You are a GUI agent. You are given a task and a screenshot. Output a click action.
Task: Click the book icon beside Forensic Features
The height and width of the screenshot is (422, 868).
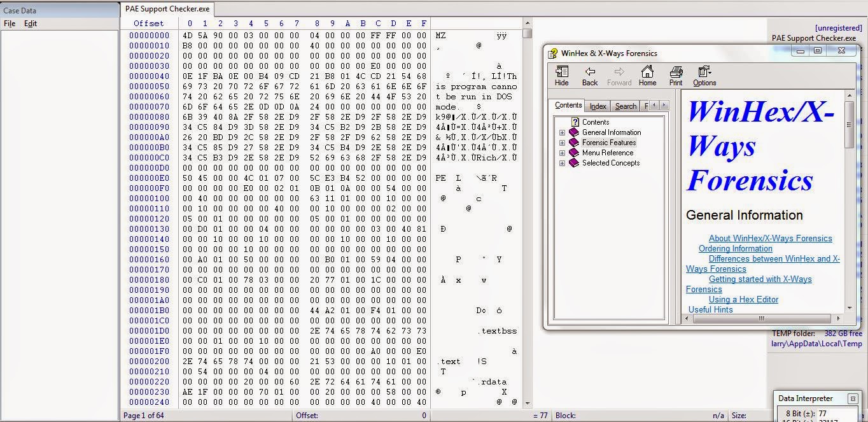click(x=573, y=142)
